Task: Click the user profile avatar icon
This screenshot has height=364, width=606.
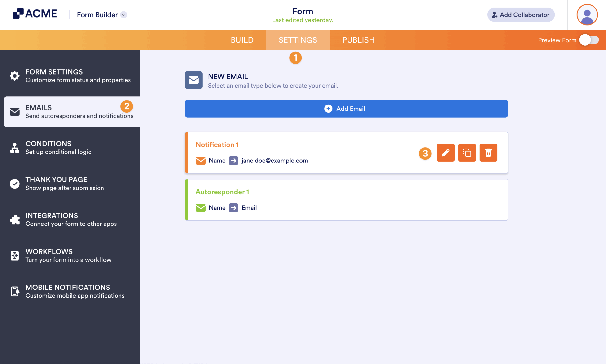Action: point(587,15)
